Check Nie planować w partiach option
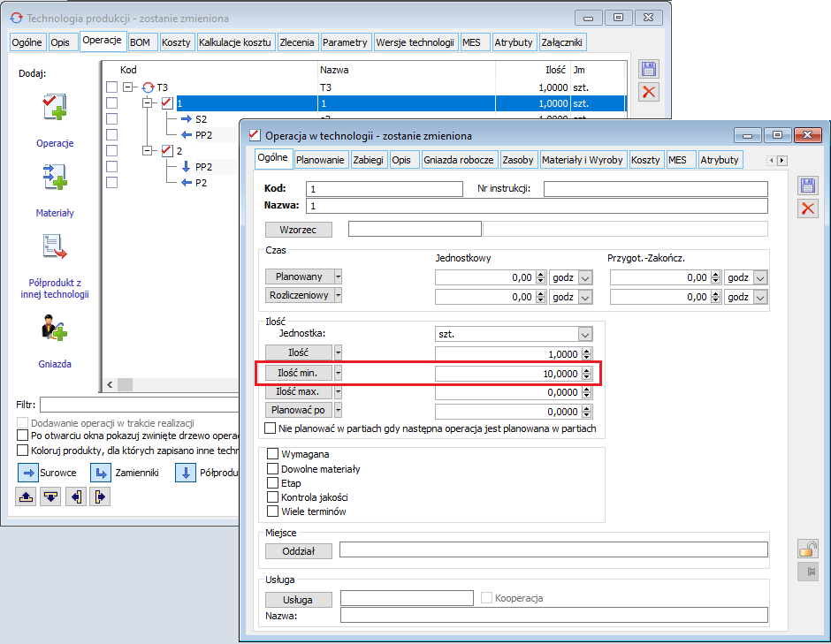The width and height of the screenshot is (831, 644). pos(271,428)
